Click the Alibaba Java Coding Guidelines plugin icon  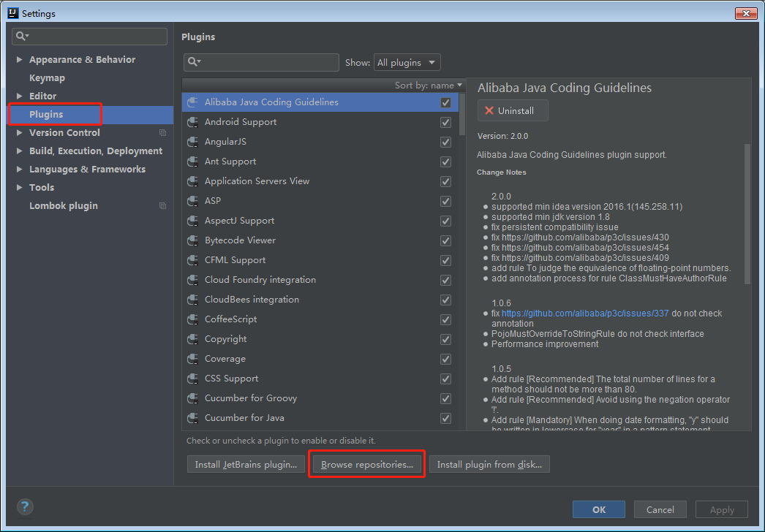(193, 102)
